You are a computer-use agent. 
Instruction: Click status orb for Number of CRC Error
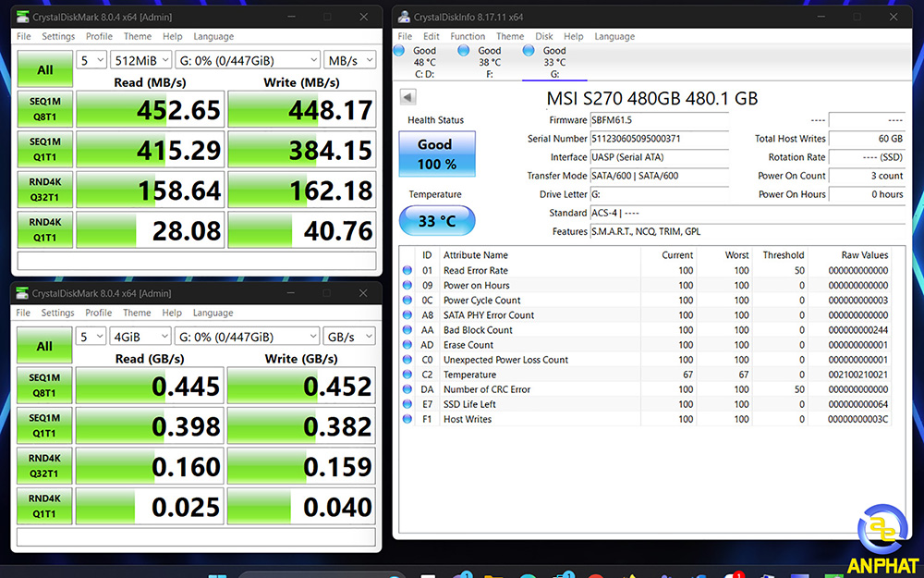click(x=407, y=389)
